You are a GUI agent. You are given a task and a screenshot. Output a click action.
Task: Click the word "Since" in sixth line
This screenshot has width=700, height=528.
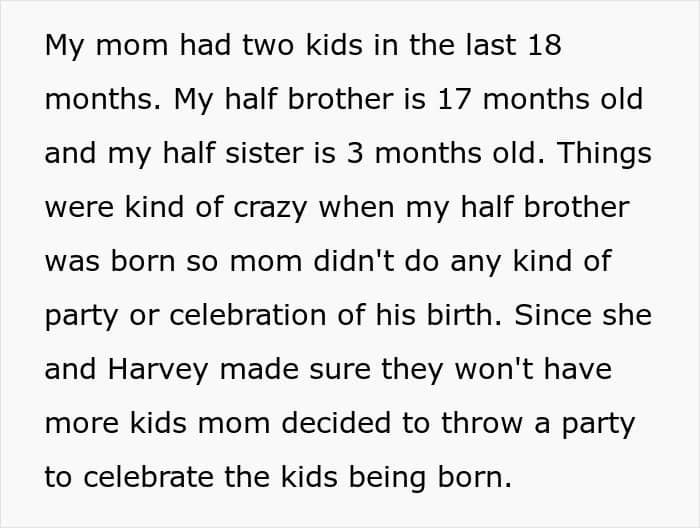pos(553,315)
